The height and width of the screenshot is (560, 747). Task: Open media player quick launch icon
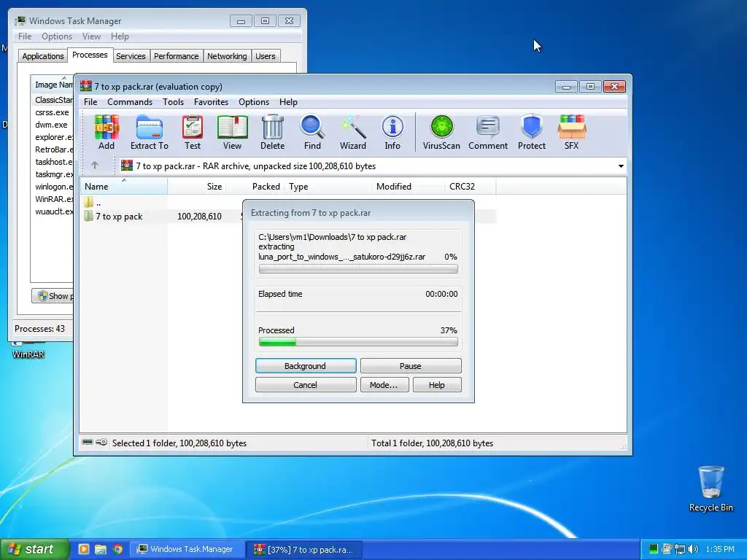pyautogui.click(x=84, y=549)
